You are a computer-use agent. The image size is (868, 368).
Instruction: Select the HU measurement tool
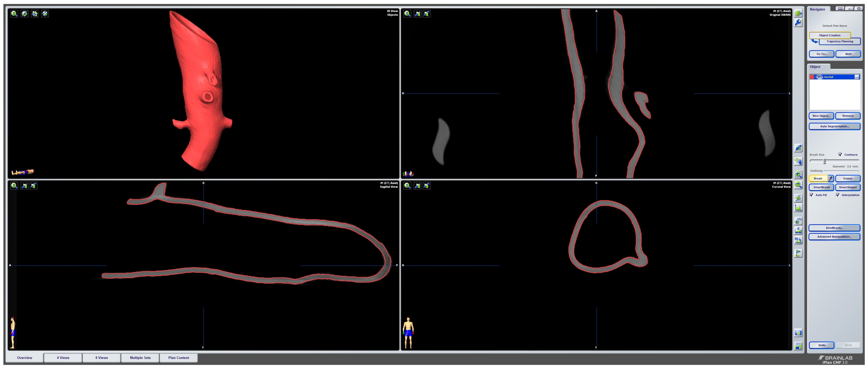798,221
